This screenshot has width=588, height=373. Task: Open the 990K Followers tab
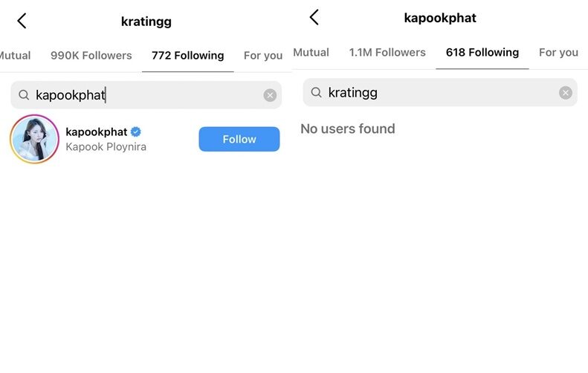(91, 55)
